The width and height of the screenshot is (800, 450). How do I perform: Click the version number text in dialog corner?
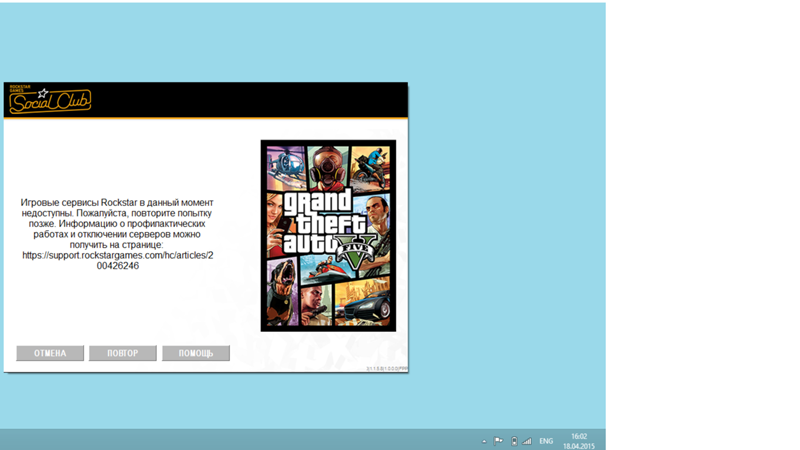click(x=387, y=368)
